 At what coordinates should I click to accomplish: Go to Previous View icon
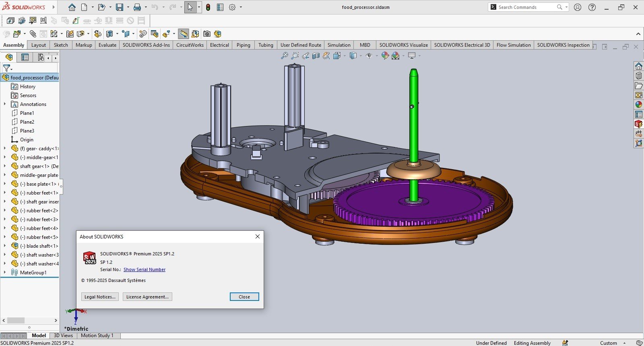(305, 56)
